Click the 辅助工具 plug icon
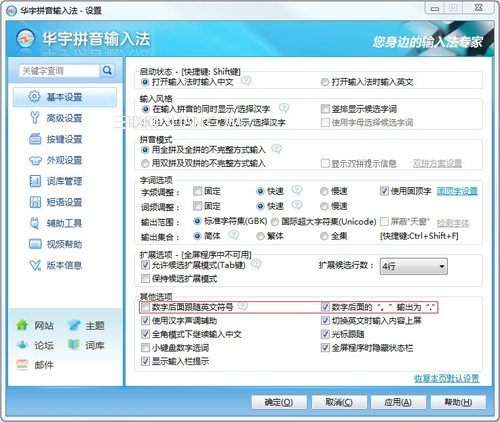This screenshot has width=500, height=422. (x=35, y=223)
